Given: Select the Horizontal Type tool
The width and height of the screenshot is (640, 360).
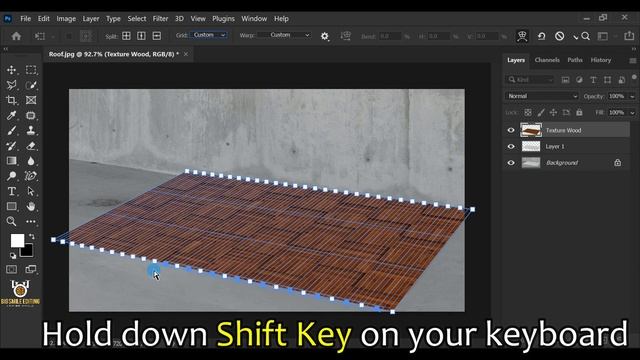Looking at the screenshot, I should (x=11, y=191).
